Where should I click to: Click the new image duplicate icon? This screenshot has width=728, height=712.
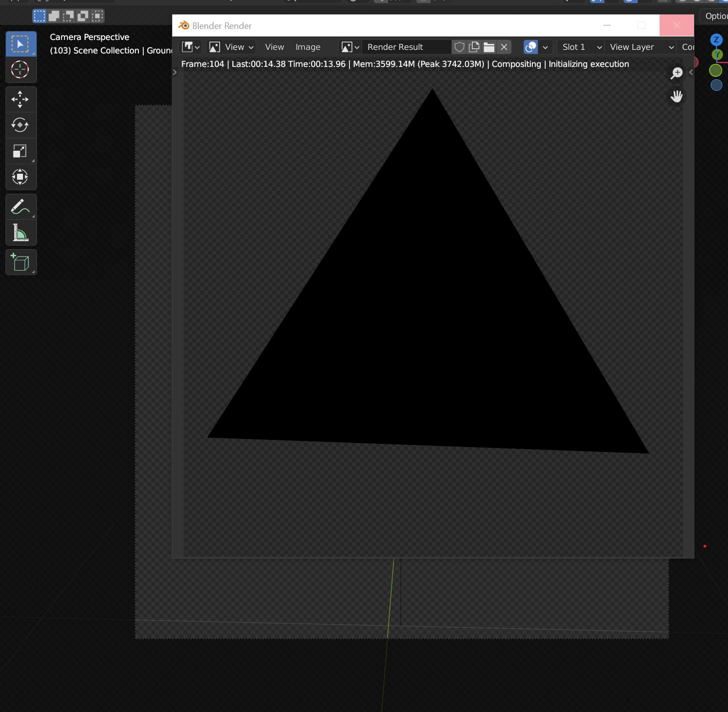(474, 47)
